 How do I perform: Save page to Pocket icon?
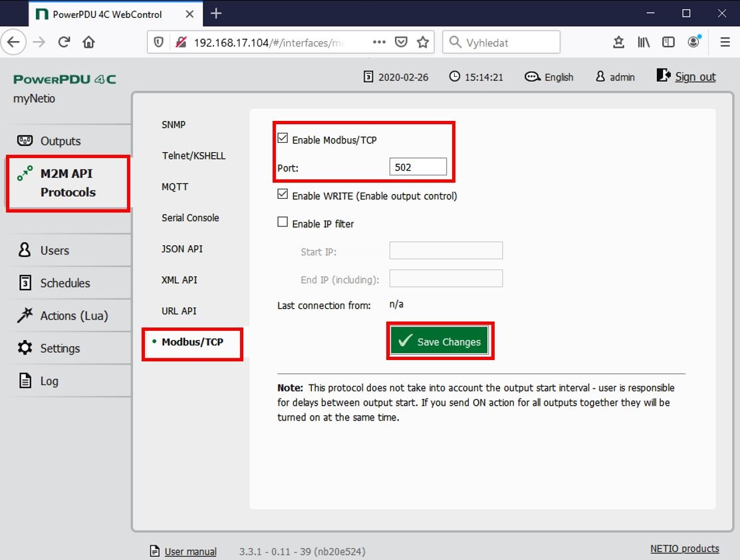pos(401,43)
